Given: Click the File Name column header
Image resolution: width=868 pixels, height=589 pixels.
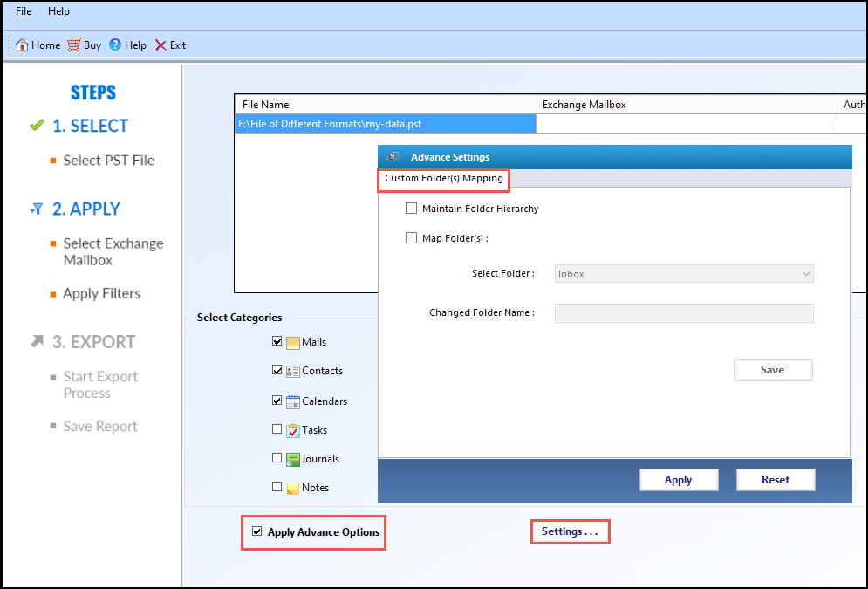Looking at the screenshot, I should (386, 105).
